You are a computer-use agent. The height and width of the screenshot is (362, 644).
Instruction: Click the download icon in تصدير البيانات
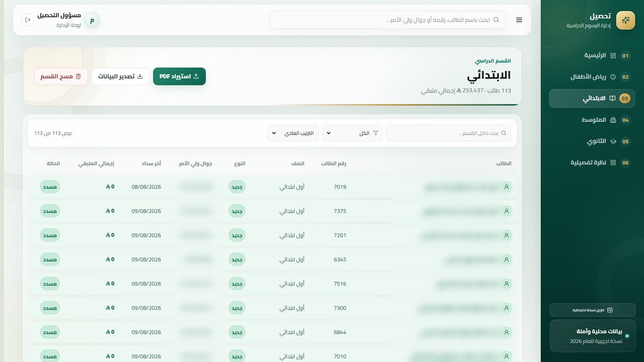140,76
